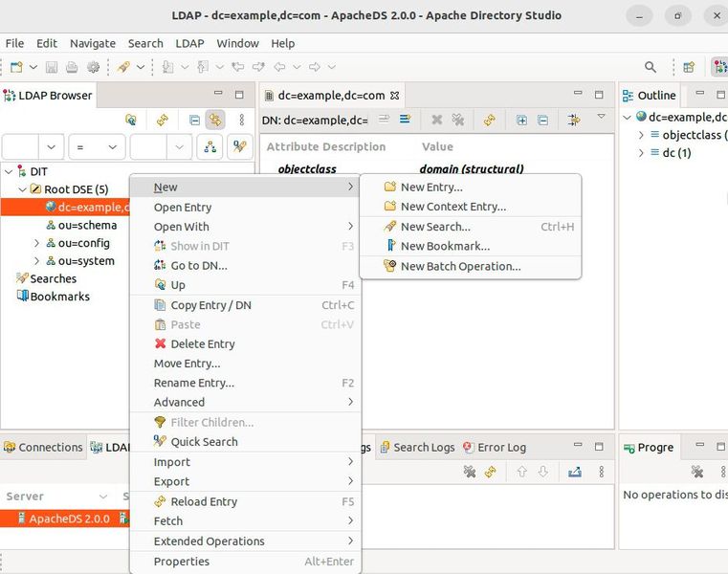The width and height of the screenshot is (728, 574).
Task: Click Collapse All icon in entry editor
Action: tap(542, 121)
